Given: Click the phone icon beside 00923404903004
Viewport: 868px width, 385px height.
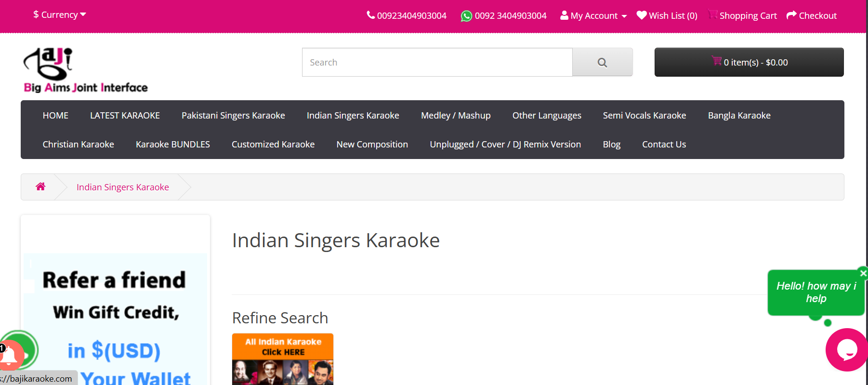Looking at the screenshot, I should (x=370, y=15).
